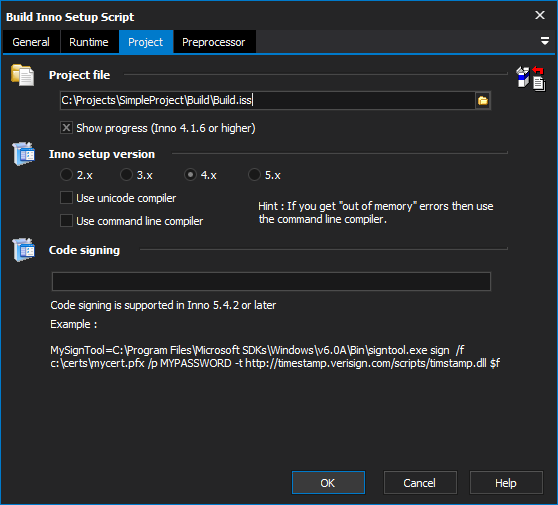Click the Code signing text field
Viewport: 558px width, 505px height.
271,282
